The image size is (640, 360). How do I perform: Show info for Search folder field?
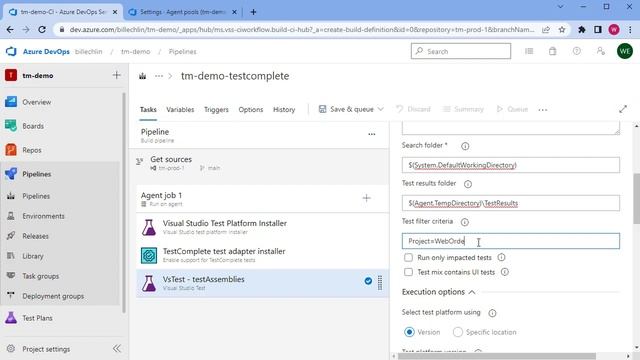[465, 146]
